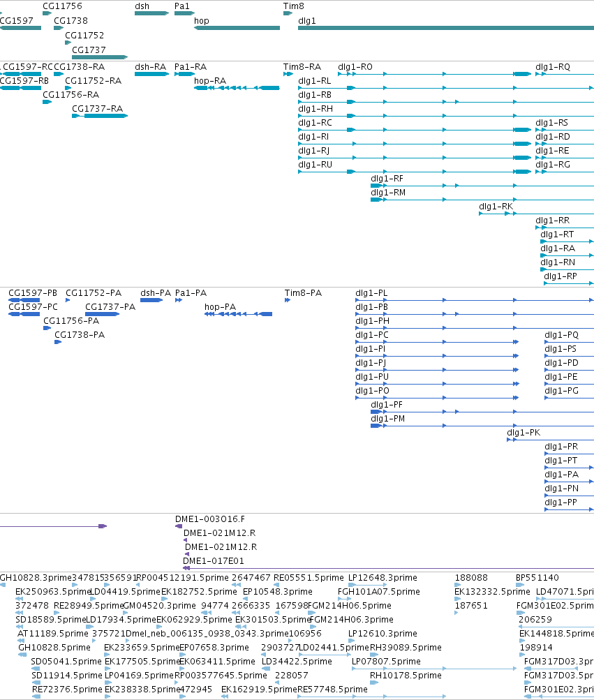Select the RE57748.5prime EST label
This screenshot has width=594, height=700.
[333, 690]
